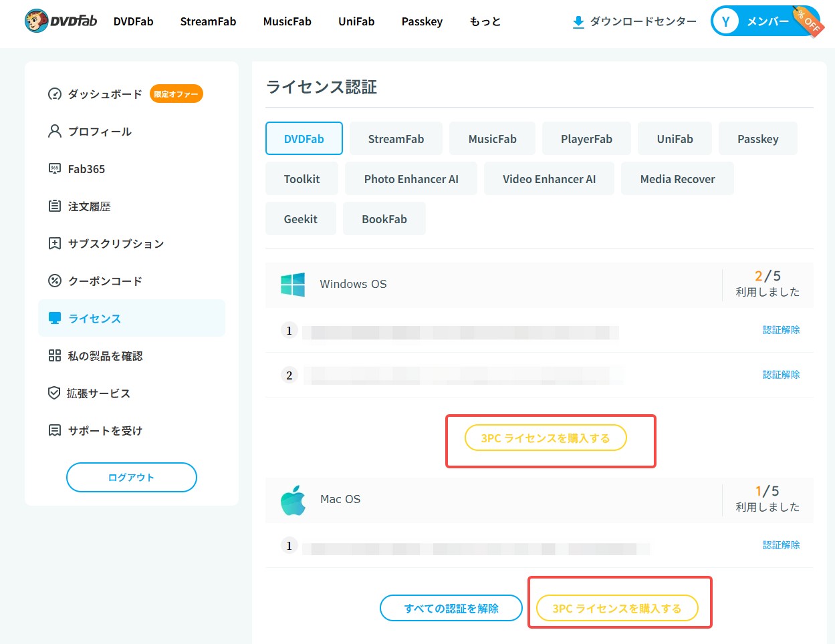
Task: Click the support chat icon
Action: point(55,431)
